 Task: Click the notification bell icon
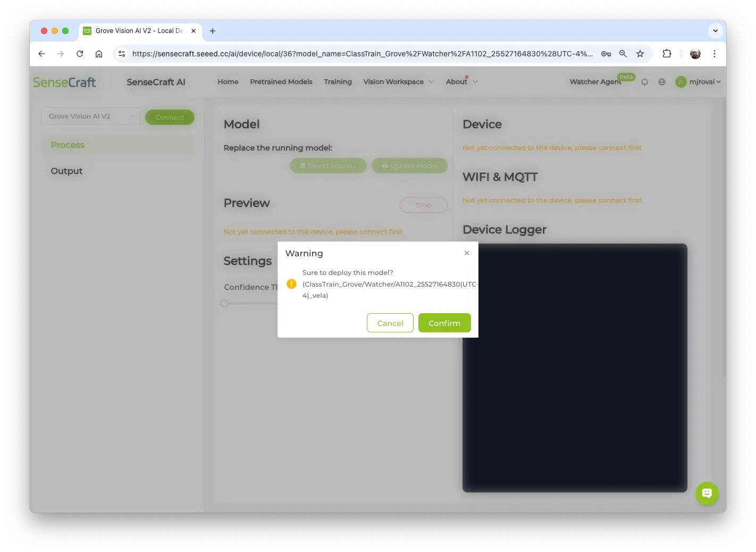click(644, 82)
